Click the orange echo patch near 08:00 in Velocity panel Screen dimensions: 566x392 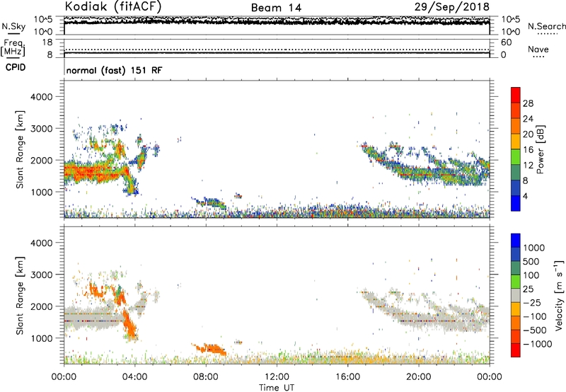(210, 349)
